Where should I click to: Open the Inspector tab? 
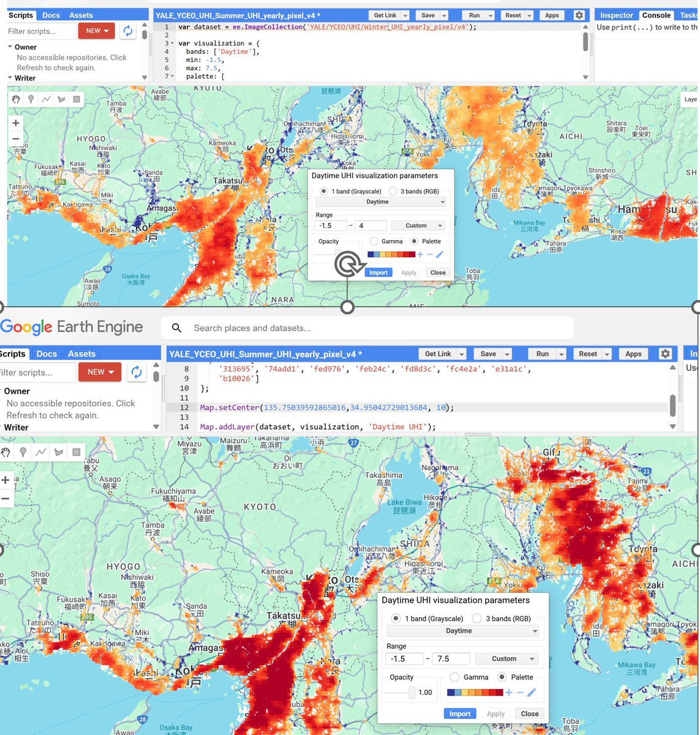(x=616, y=15)
